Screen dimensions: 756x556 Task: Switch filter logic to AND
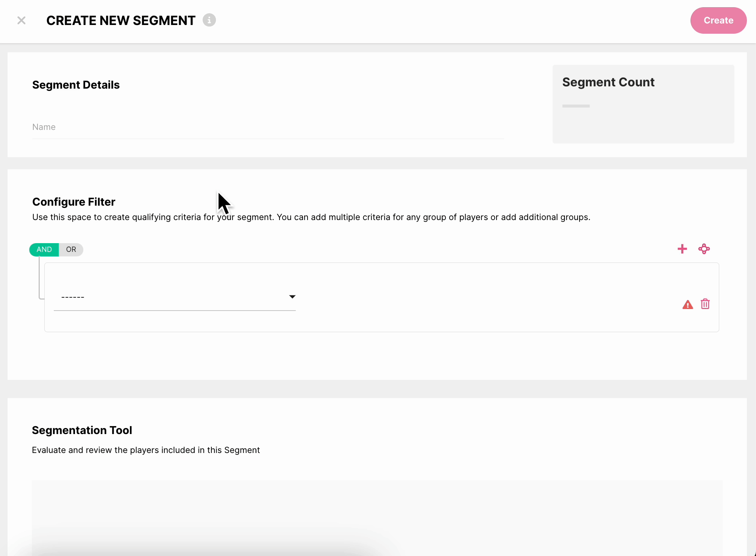(44, 250)
